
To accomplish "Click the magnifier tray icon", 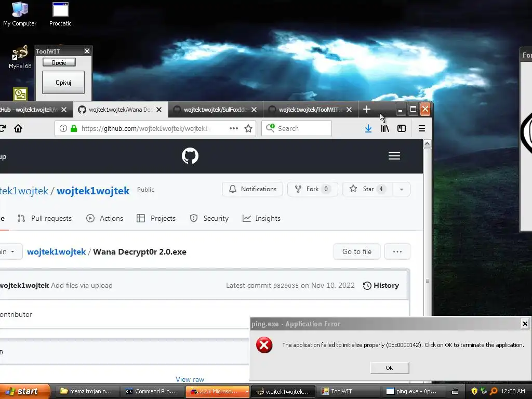I will pyautogui.click(x=494, y=391).
